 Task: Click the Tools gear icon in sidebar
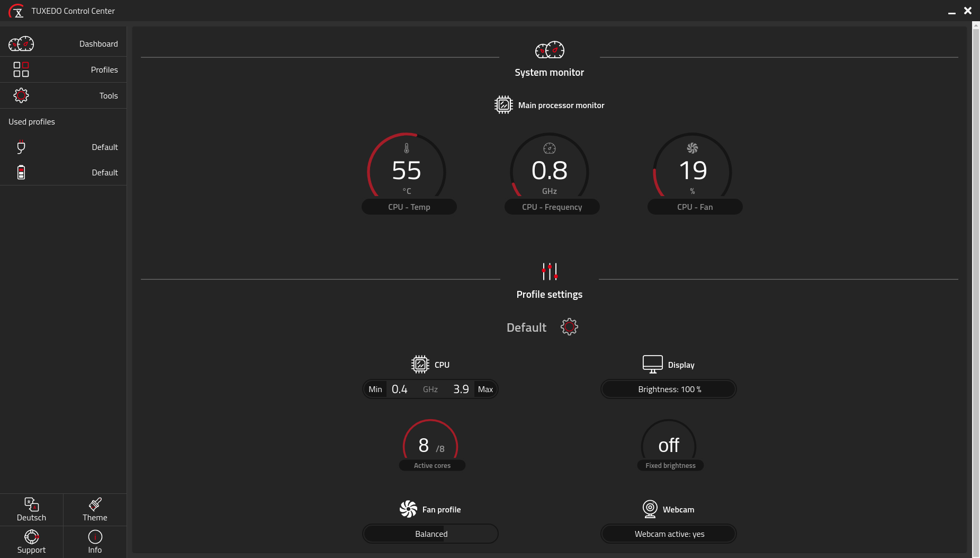[21, 95]
